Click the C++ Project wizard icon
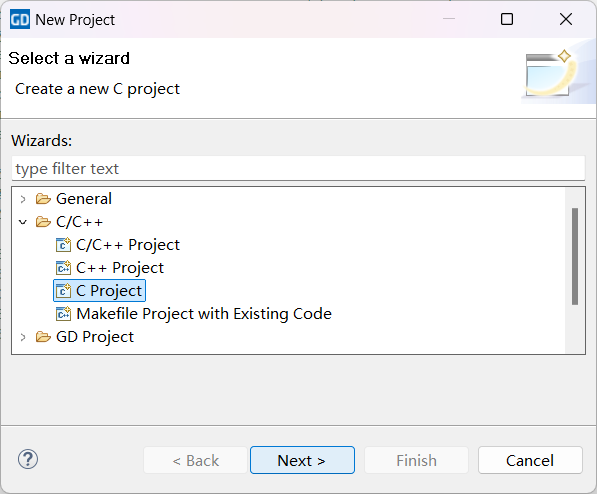 [x=63, y=268]
